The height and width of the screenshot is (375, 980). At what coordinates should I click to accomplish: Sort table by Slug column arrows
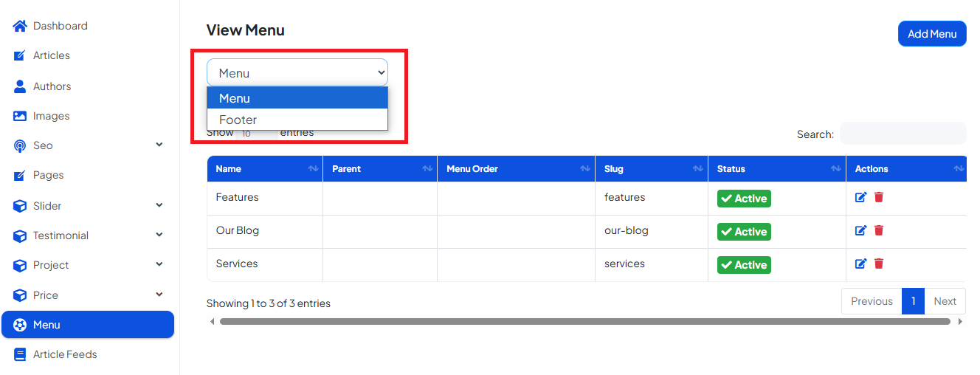698,169
